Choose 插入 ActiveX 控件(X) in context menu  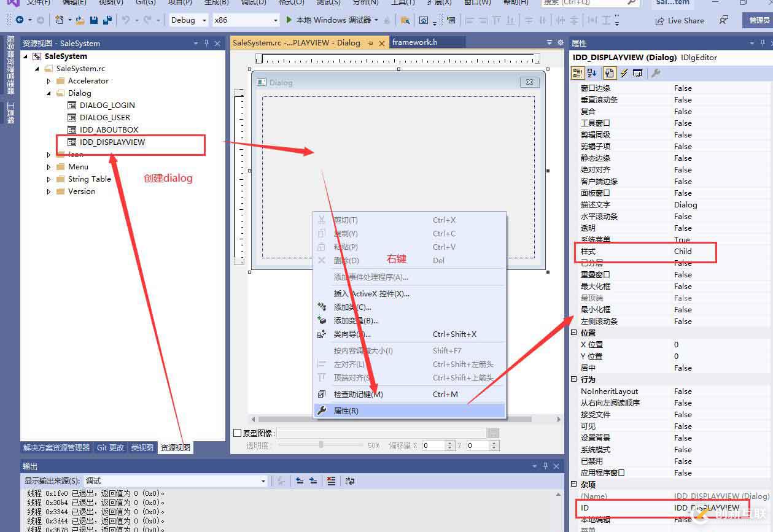tap(410, 293)
